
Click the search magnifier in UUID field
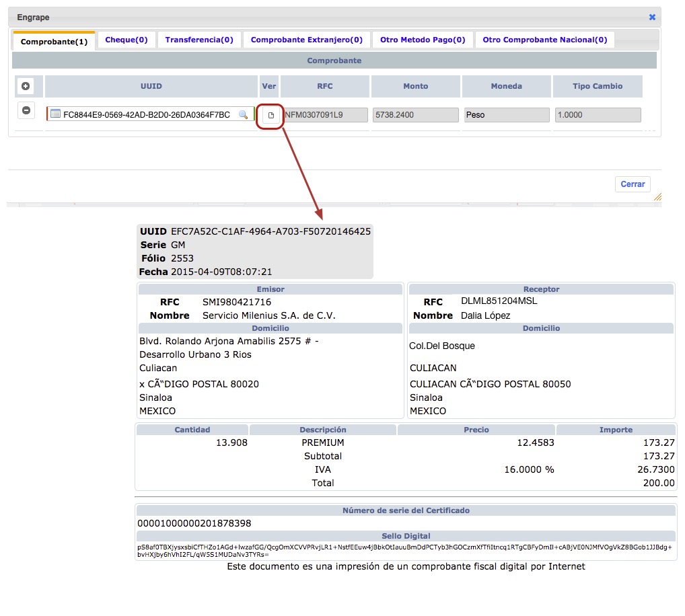point(244,115)
